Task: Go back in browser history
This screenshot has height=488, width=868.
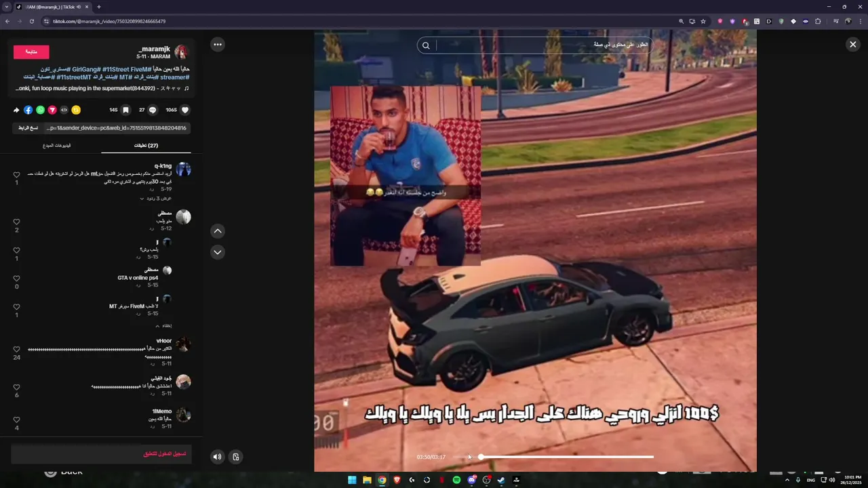Action: [7, 21]
